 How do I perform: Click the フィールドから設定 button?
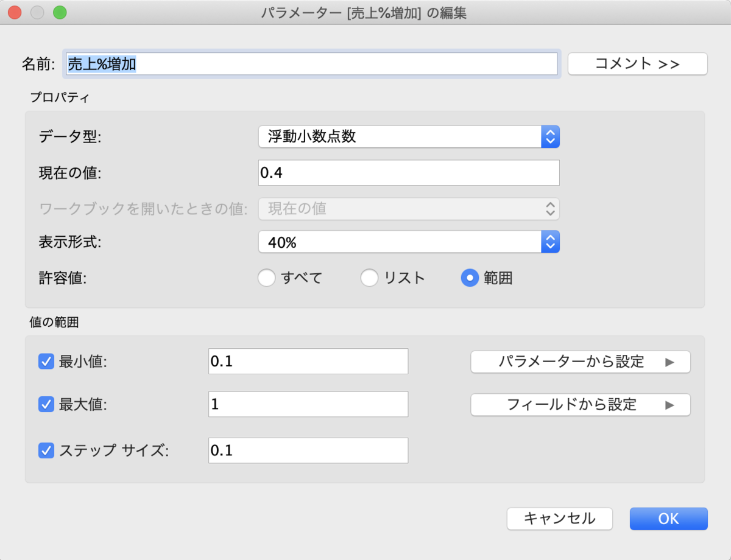pyautogui.click(x=580, y=404)
